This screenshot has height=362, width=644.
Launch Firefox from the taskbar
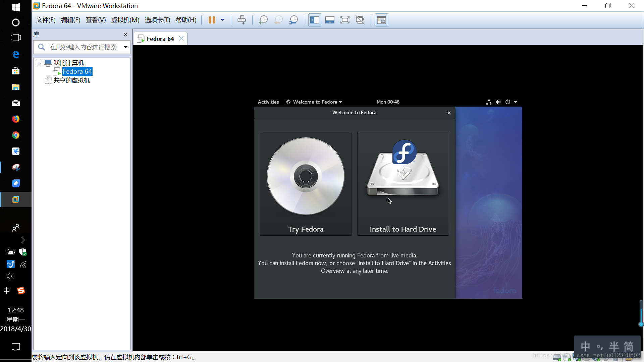[16, 119]
